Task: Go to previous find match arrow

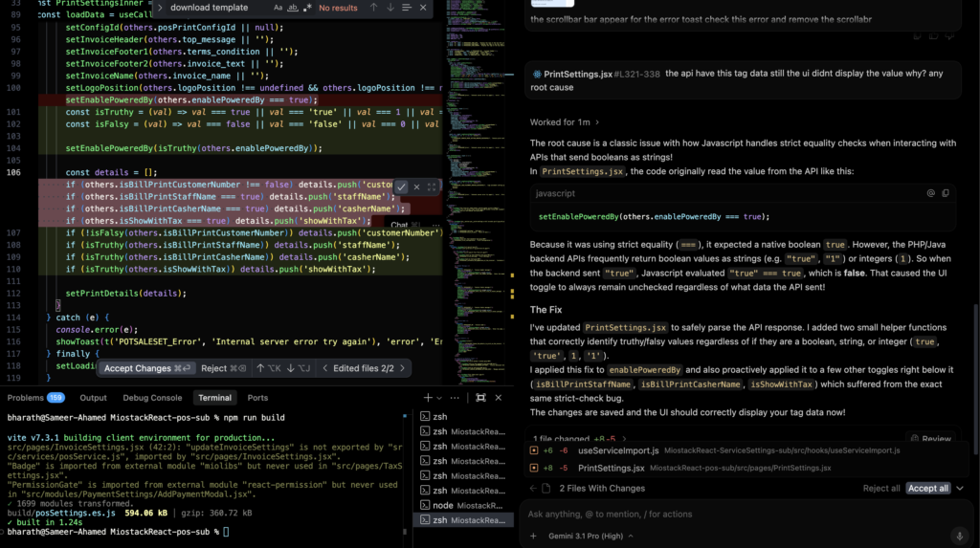Action: 374,8
